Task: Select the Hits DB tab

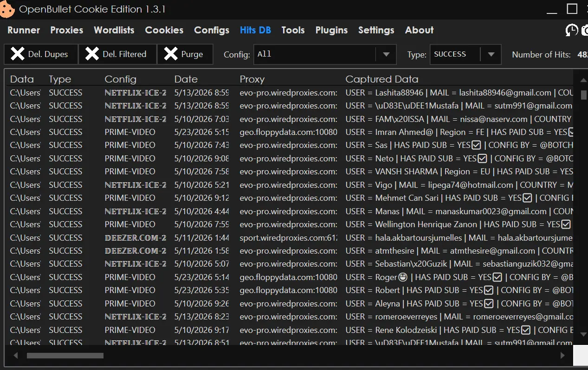Action: point(255,30)
